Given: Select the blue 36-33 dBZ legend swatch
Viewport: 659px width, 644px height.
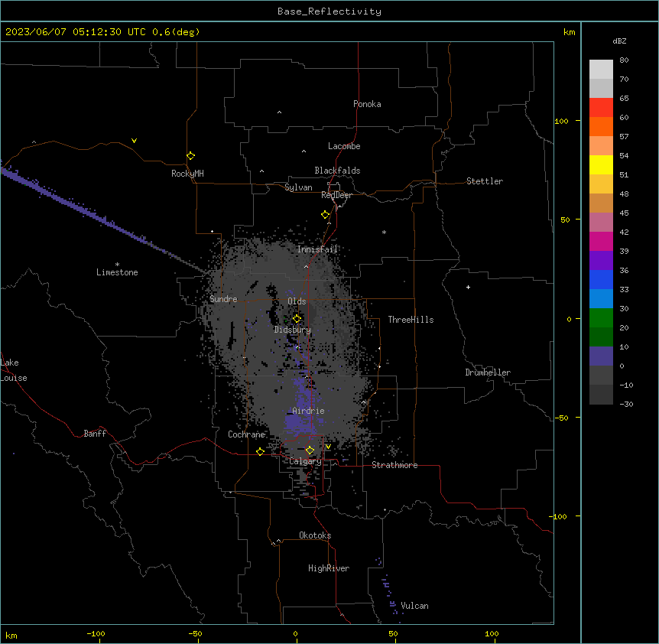Looking at the screenshot, I should [601, 279].
